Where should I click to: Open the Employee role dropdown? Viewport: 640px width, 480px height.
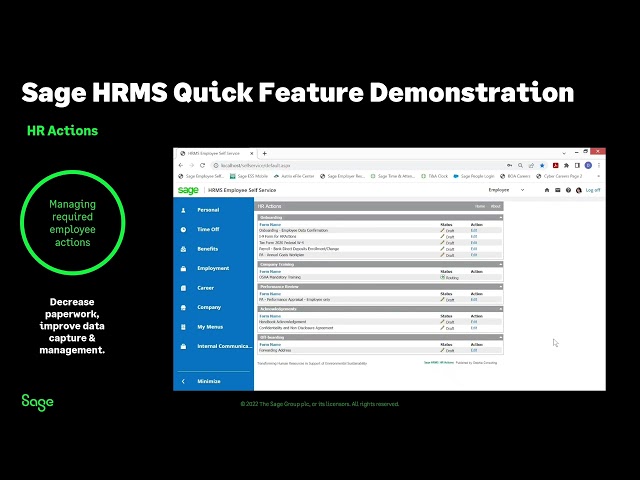click(x=506, y=190)
